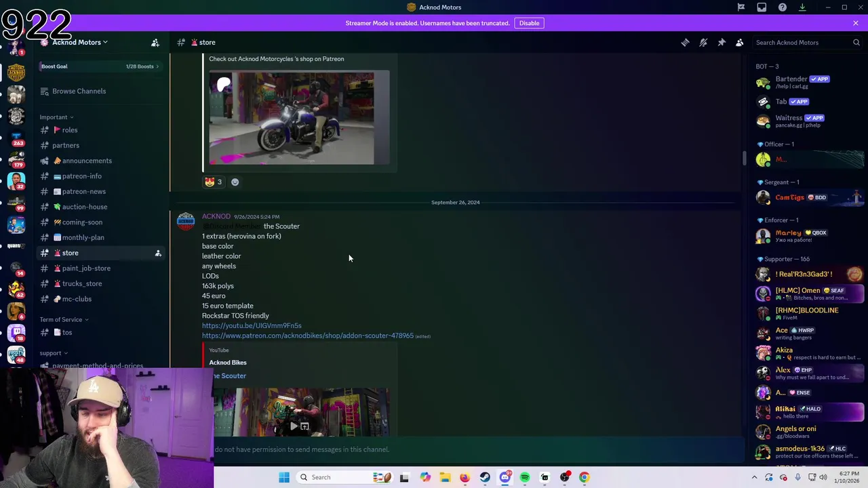Open the partners channel

tap(100, 145)
